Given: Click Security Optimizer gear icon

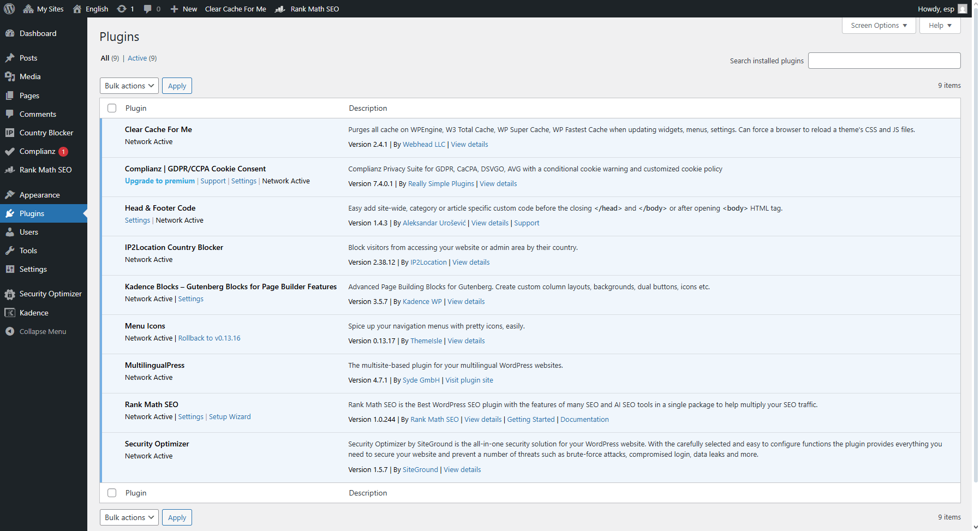Looking at the screenshot, I should click(x=10, y=294).
